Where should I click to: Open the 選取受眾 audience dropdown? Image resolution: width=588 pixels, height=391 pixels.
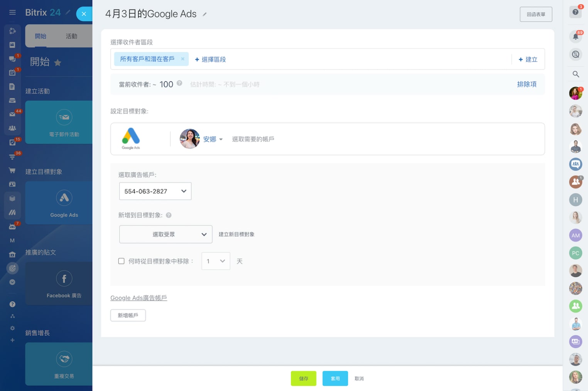166,234
